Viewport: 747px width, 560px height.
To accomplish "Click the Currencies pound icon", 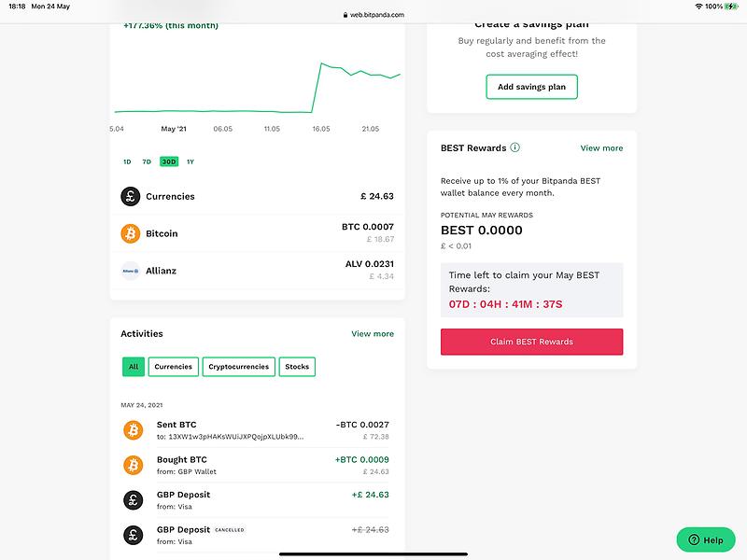I will pyautogui.click(x=130, y=196).
